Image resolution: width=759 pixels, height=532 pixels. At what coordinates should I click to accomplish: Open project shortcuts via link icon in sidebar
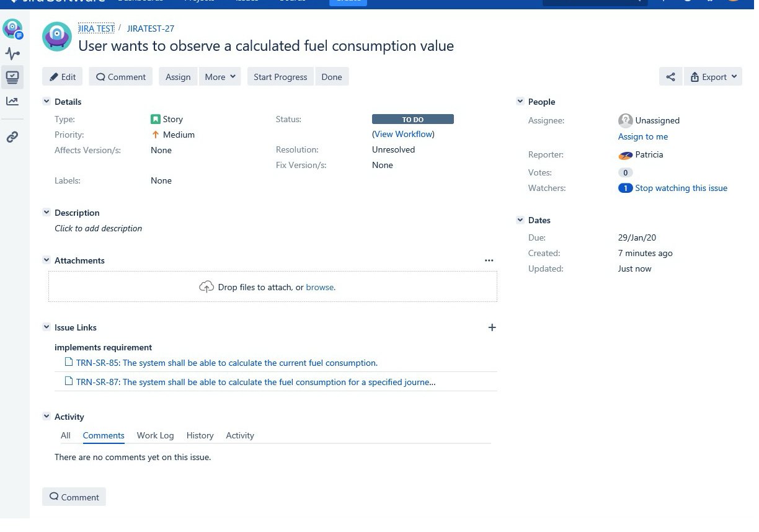(x=12, y=137)
